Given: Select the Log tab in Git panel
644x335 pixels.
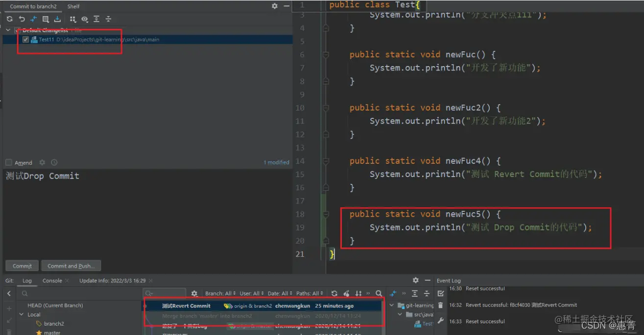Looking at the screenshot, I should [27, 281].
